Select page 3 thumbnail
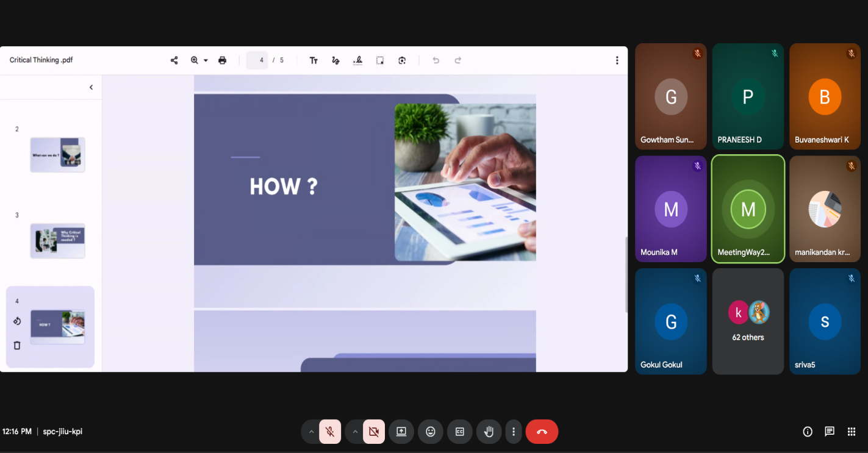Viewport: 868px width, 453px height. 57,241
